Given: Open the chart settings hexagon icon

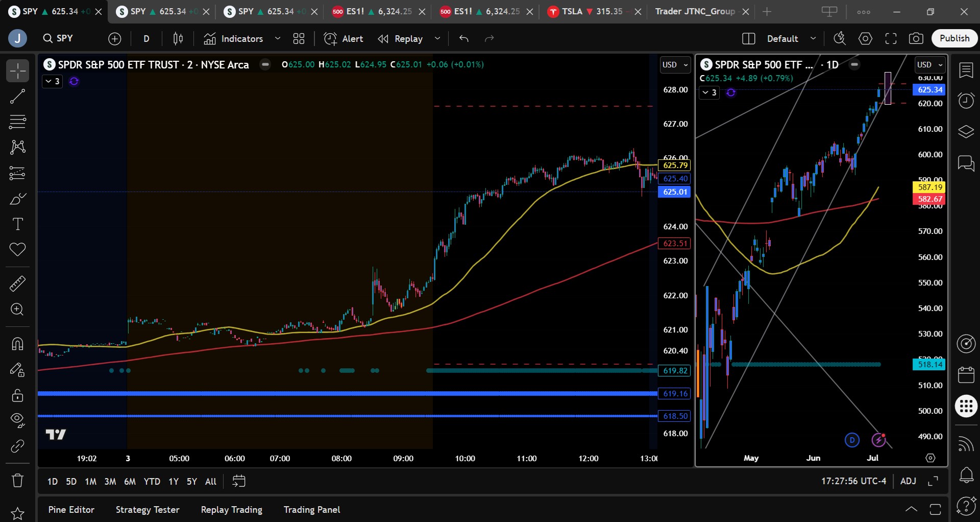Looking at the screenshot, I should 865,38.
